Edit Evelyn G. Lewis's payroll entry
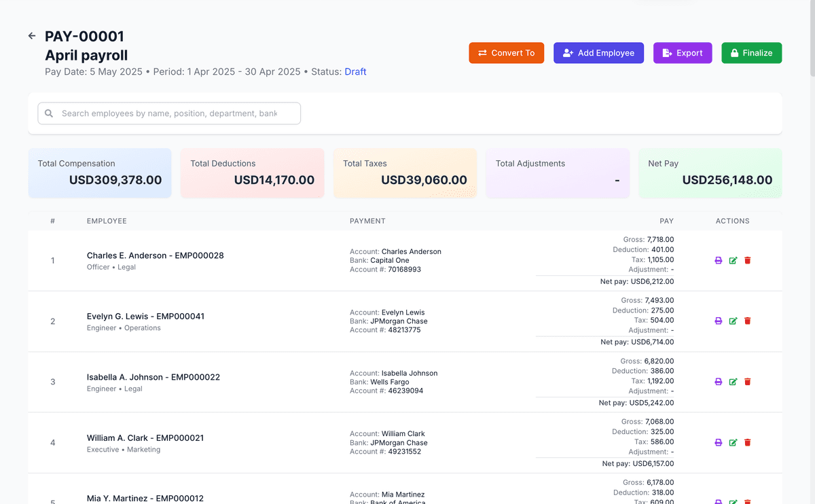Screen dimensions: 815x504 point(733,321)
